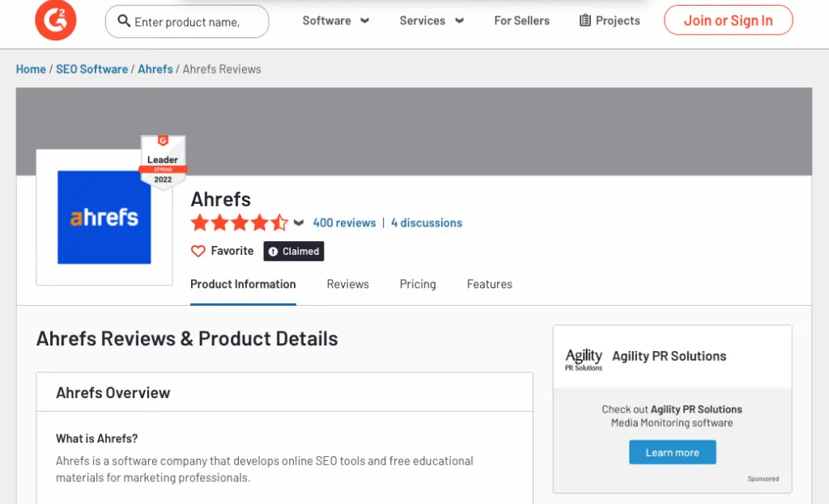Viewport: 829px width, 504px height.
Task: Click the Projects clipboard icon
Action: (x=585, y=20)
